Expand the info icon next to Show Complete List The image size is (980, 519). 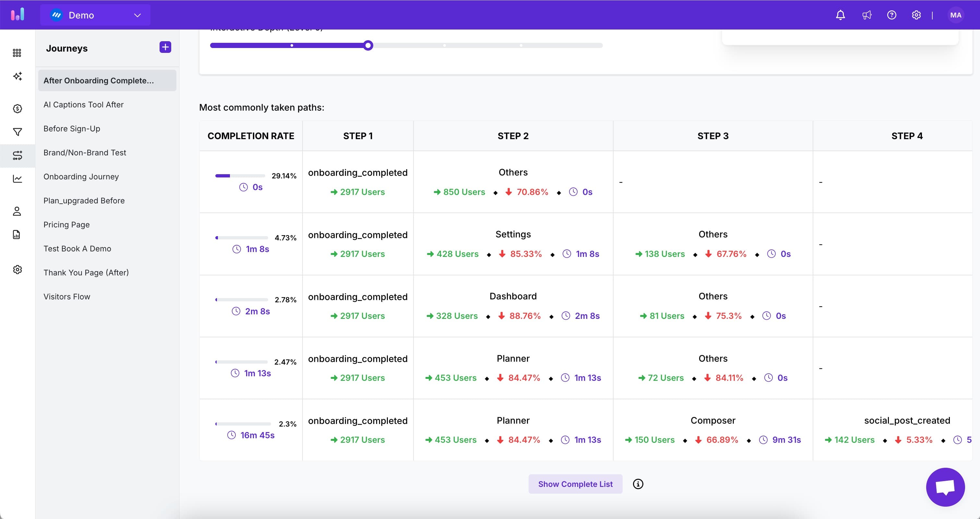(x=638, y=484)
